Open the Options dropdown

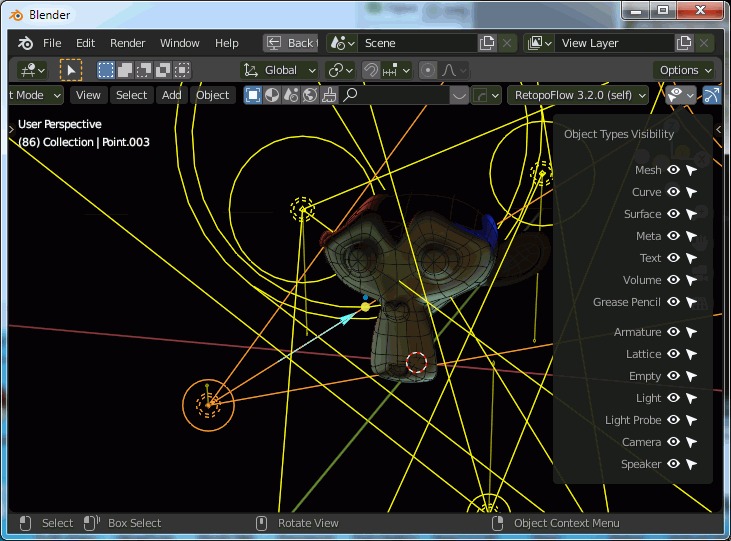(684, 70)
